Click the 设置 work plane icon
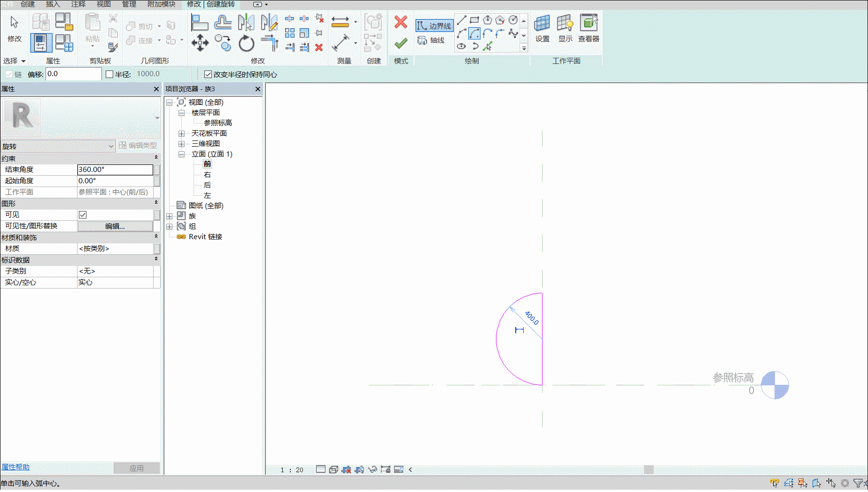The width and height of the screenshot is (868, 492). click(542, 29)
